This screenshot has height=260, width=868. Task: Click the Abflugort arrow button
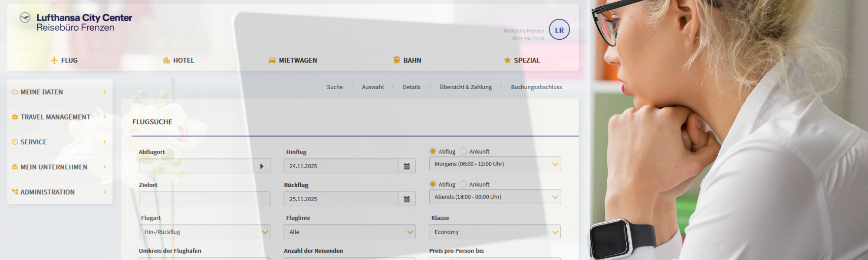262,166
